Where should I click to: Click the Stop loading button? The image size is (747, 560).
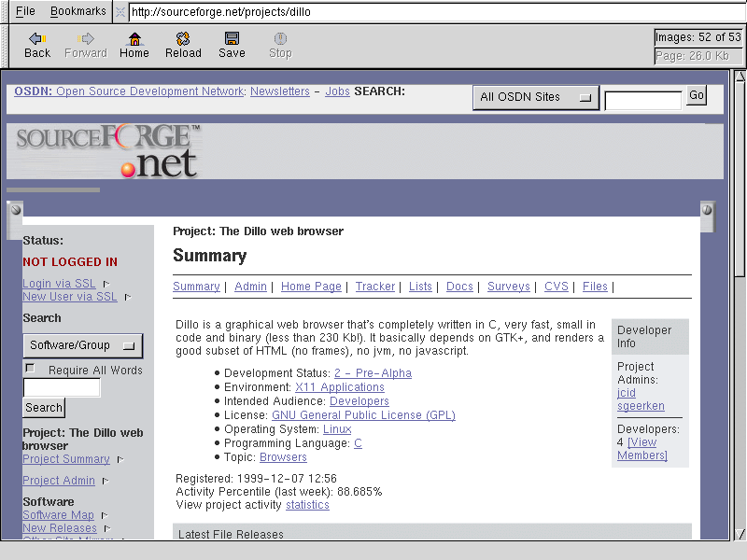click(280, 45)
